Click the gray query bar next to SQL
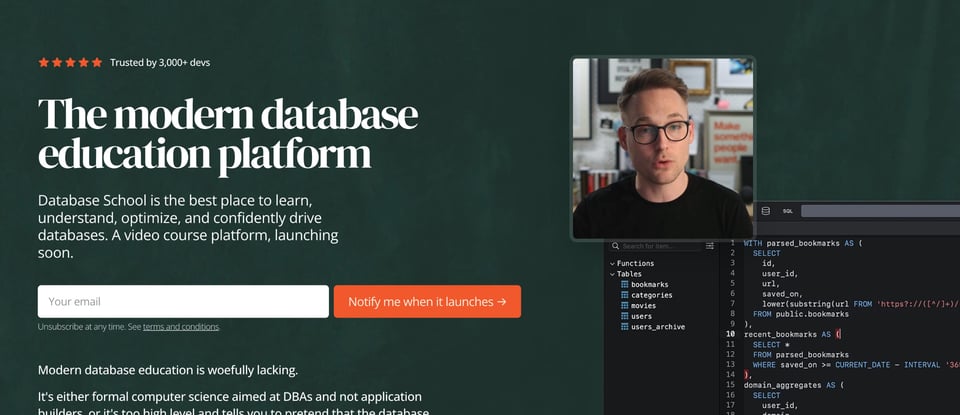This screenshot has height=415, width=960. 880,211
